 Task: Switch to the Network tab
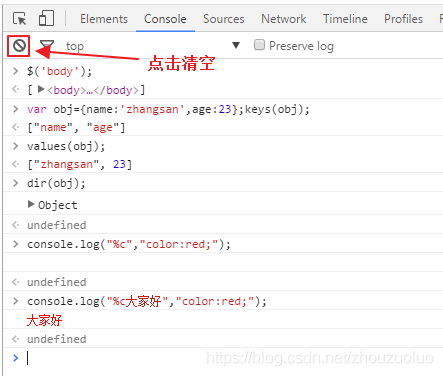tap(284, 19)
